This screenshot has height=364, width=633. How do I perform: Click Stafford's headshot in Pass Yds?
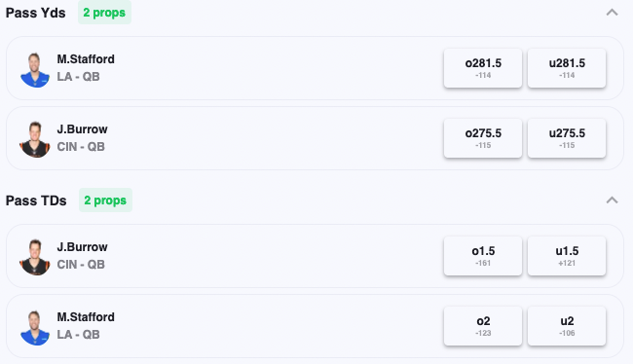click(35, 70)
